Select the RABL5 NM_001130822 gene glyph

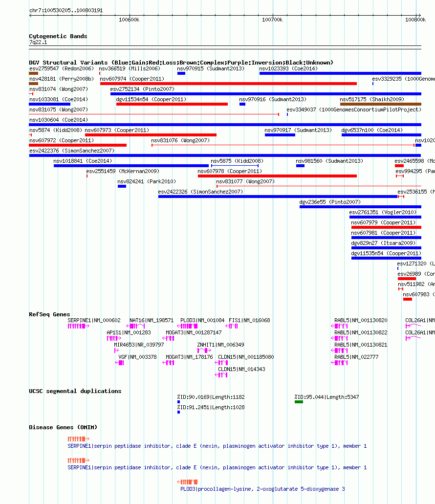tap(339, 338)
